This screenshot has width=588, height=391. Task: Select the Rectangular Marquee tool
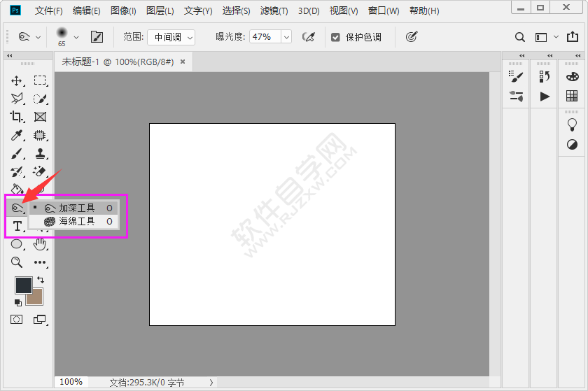[x=40, y=80]
